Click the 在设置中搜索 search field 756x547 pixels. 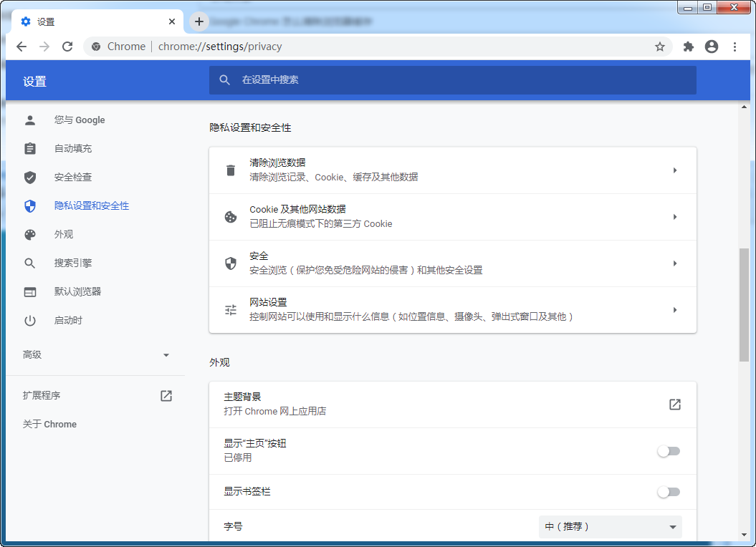(453, 80)
